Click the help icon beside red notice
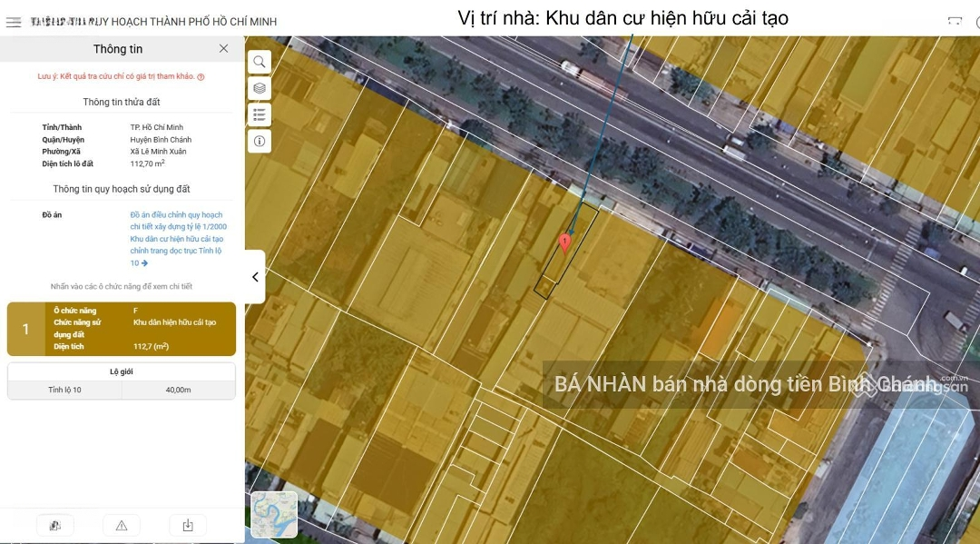The width and height of the screenshot is (980, 544). tap(201, 77)
